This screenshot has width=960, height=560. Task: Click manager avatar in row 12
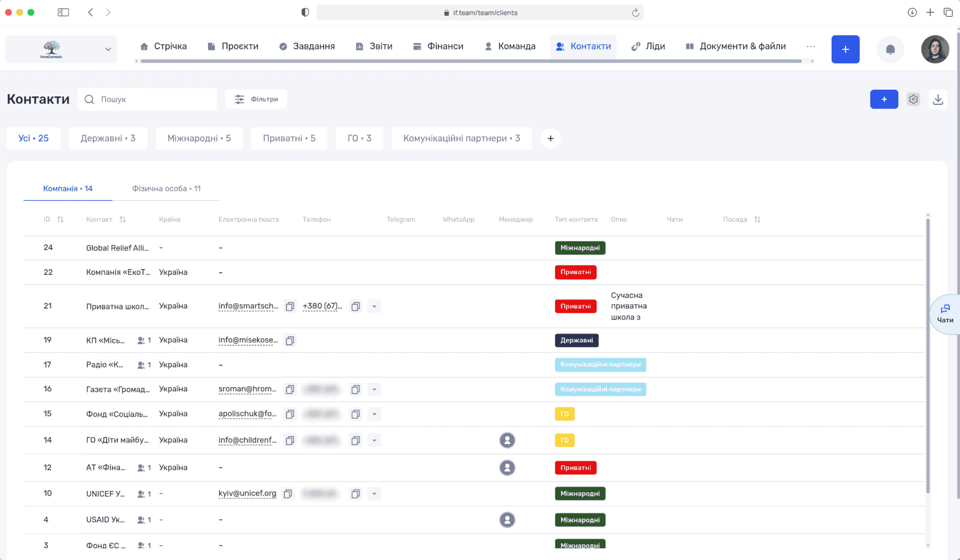click(x=507, y=468)
